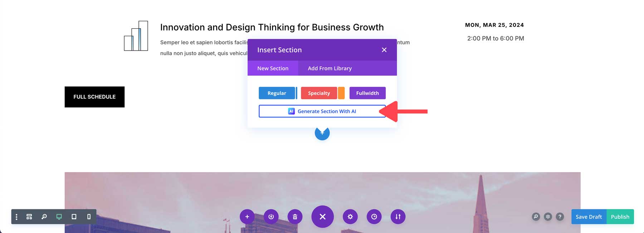Close the Insert Section dialog
Viewport: 644px width, 233px height.
click(384, 50)
